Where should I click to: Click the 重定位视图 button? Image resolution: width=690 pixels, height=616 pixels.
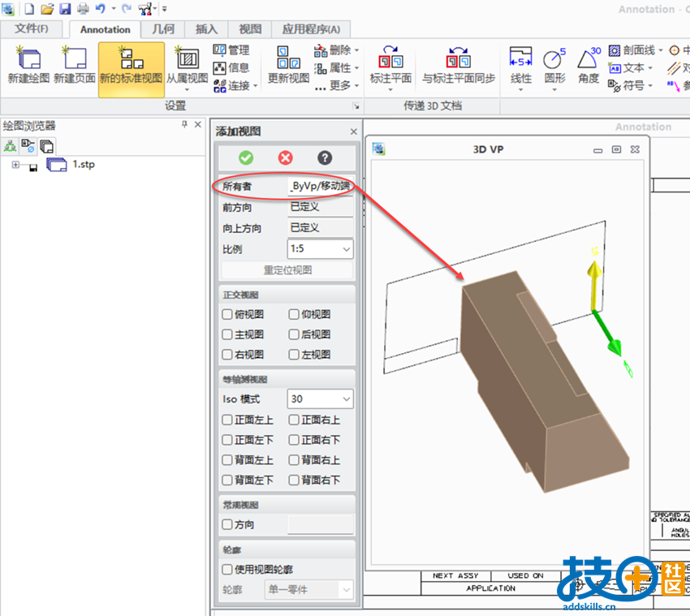287,270
